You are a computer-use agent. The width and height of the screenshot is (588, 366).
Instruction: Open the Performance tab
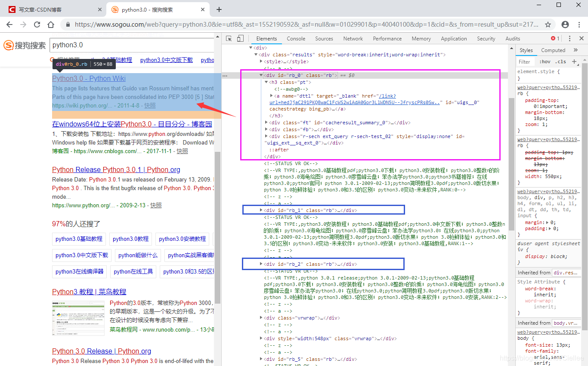coord(387,39)
